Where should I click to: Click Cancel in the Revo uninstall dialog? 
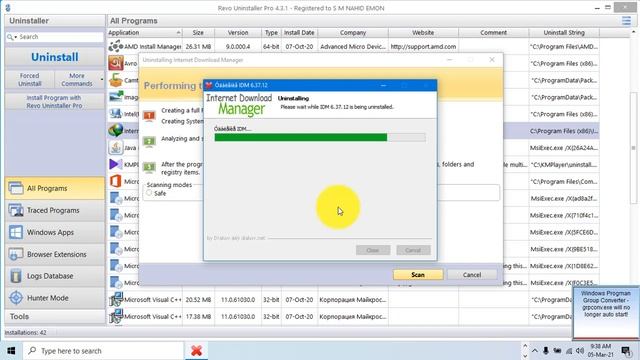click(x=472, y=275)
